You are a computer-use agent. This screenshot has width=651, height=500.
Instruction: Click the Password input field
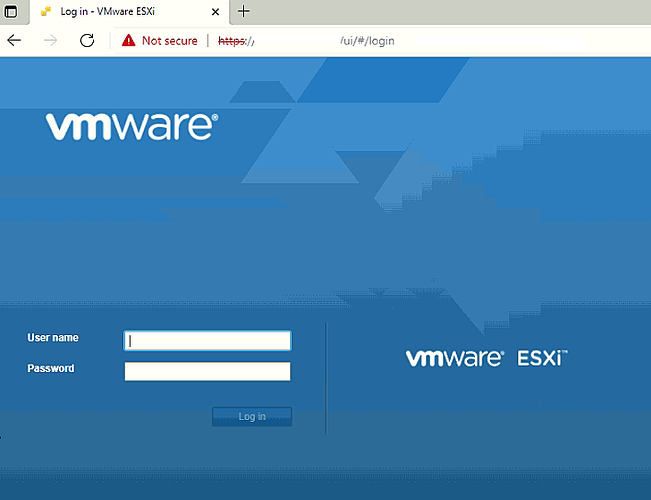(208, 371)
